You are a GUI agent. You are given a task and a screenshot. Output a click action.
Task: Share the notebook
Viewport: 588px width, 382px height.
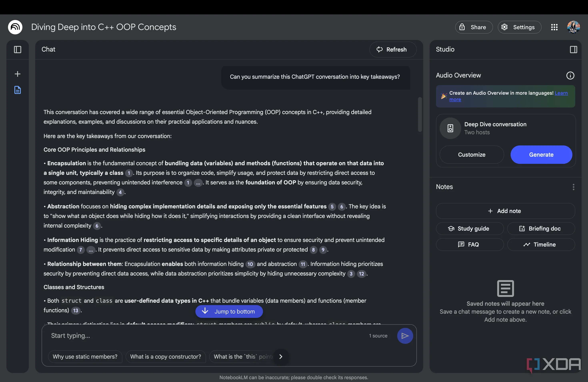click(x=474, y=27)
